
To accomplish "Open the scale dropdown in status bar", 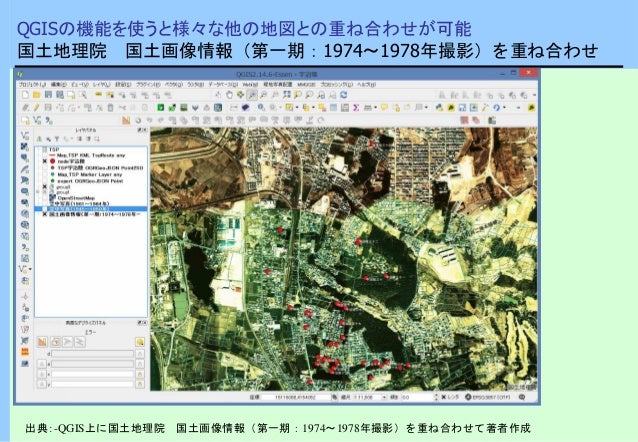I will click(384, 397).
